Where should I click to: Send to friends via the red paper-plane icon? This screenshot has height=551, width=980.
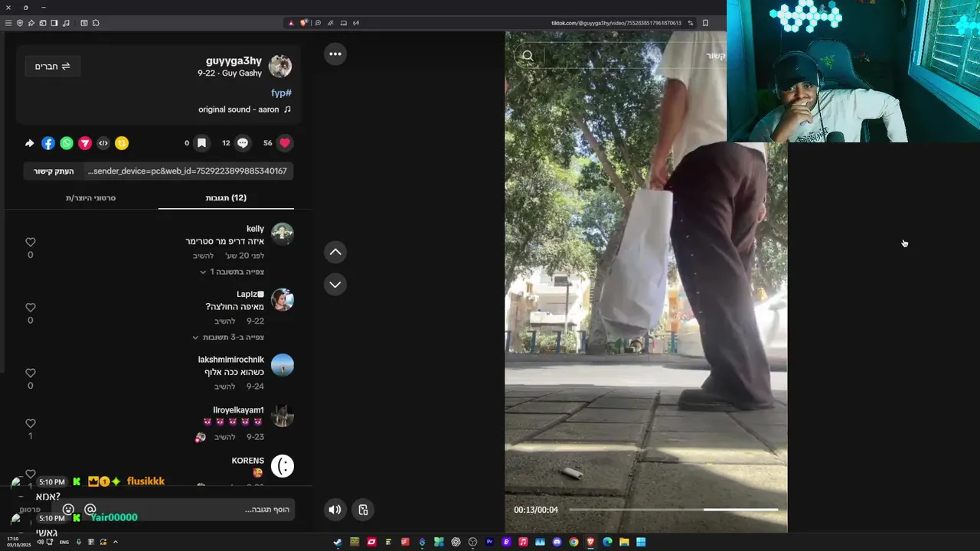[85, 143]
